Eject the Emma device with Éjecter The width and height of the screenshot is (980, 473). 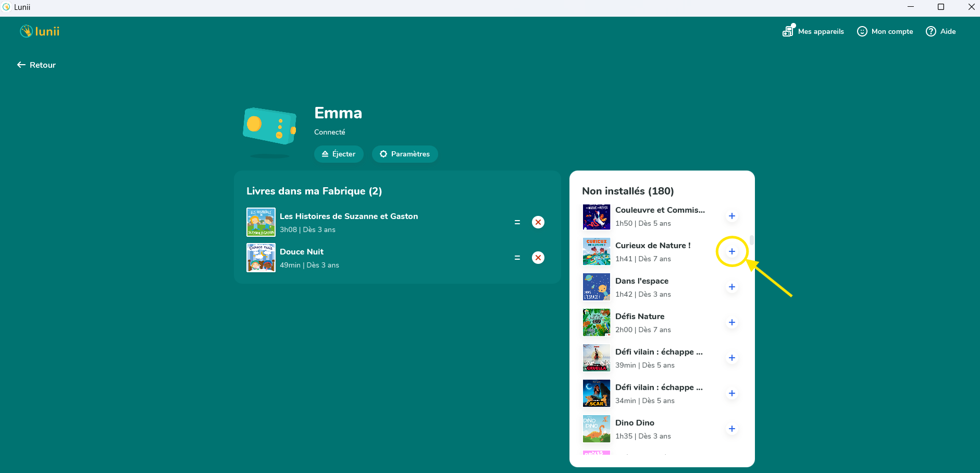coord(339,154)
